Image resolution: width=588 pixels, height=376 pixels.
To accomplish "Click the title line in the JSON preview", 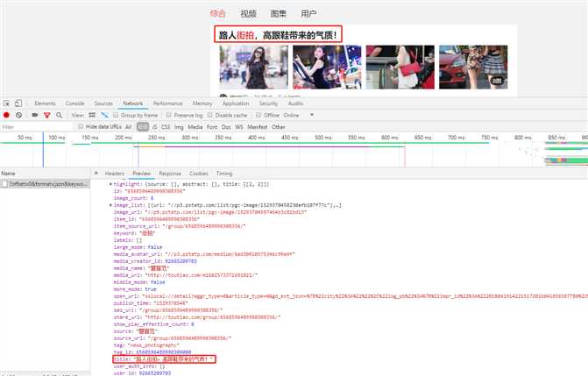I will coord(164,359).
